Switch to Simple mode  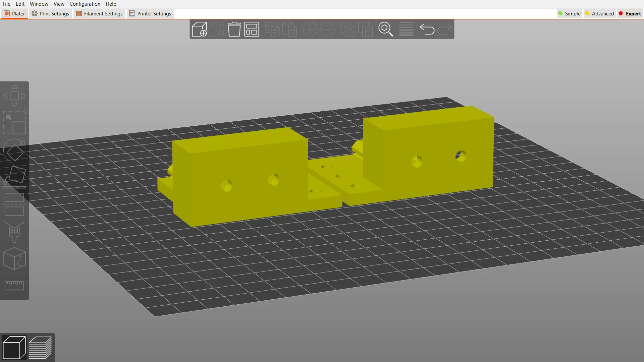click(x=569, y=13)
